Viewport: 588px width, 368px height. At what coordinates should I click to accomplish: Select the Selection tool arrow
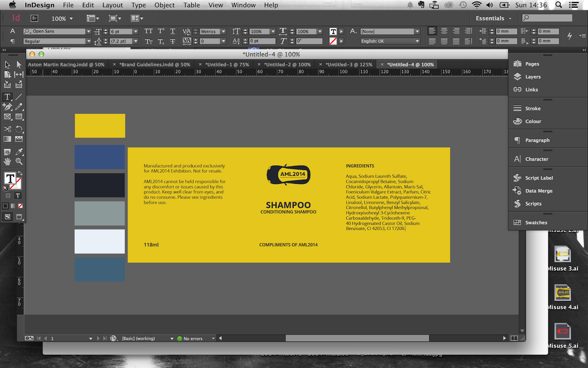pyautogui.click(x=7, y=65)
